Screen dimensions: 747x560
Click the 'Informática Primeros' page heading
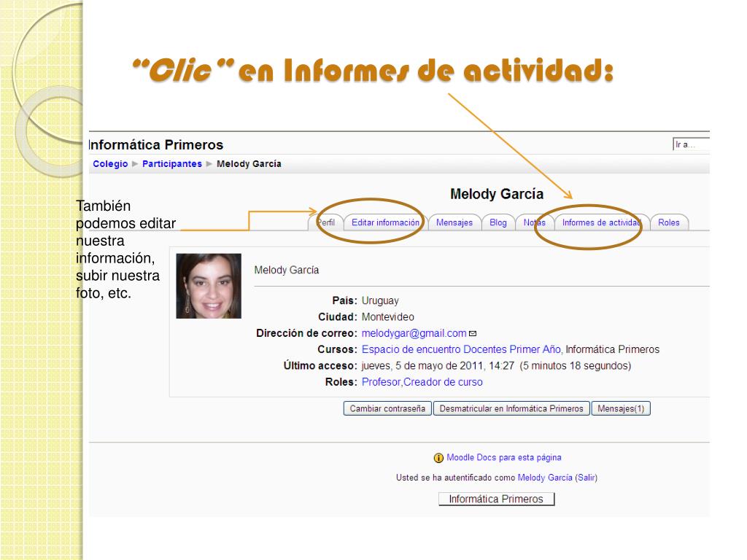(156, 145)
